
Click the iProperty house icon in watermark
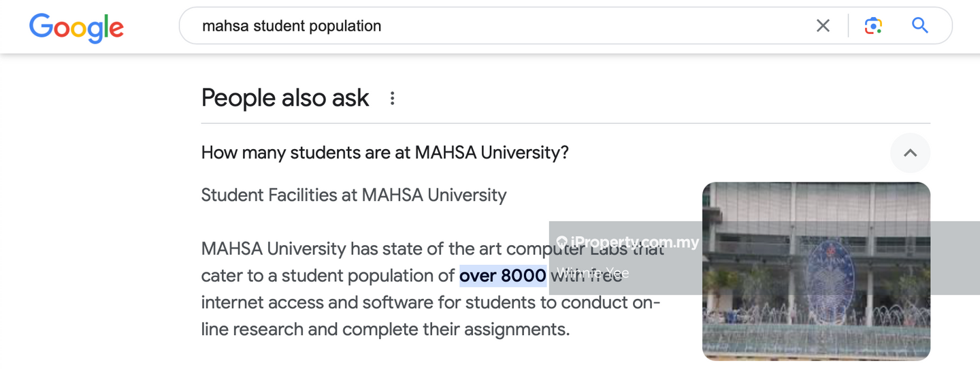click(x=561, y=242)
